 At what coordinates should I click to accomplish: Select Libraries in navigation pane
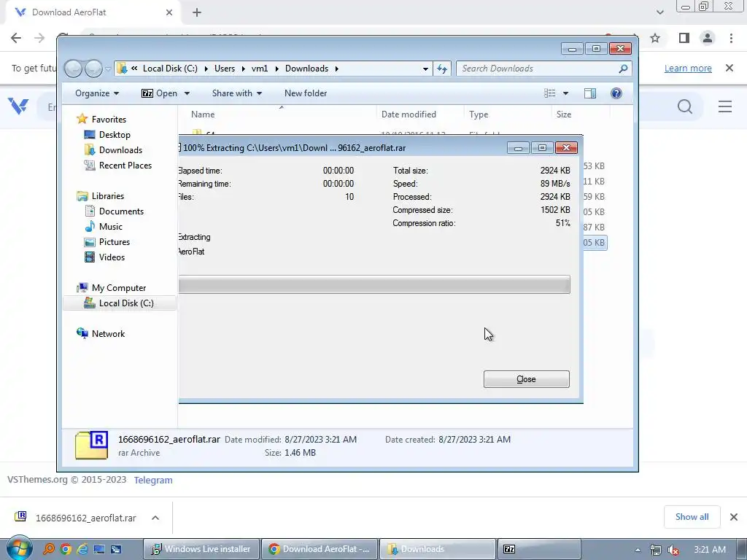coord(108,195)
